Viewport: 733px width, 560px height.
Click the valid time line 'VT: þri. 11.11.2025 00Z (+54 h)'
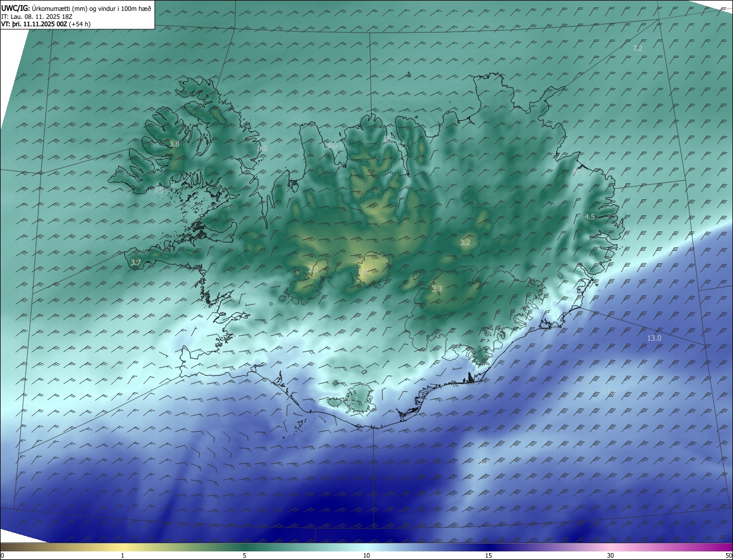46,24
